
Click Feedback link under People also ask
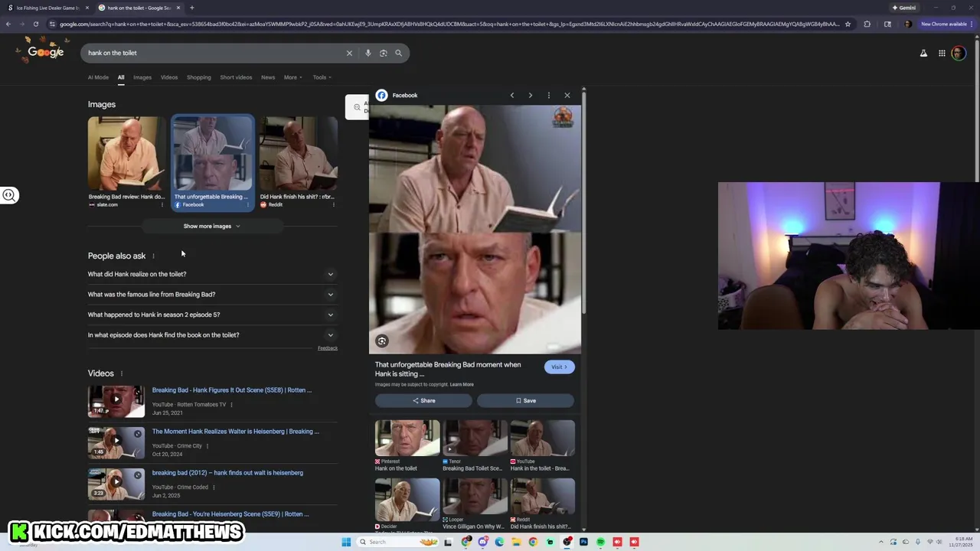pyautogui.click(x=328, y=348)
